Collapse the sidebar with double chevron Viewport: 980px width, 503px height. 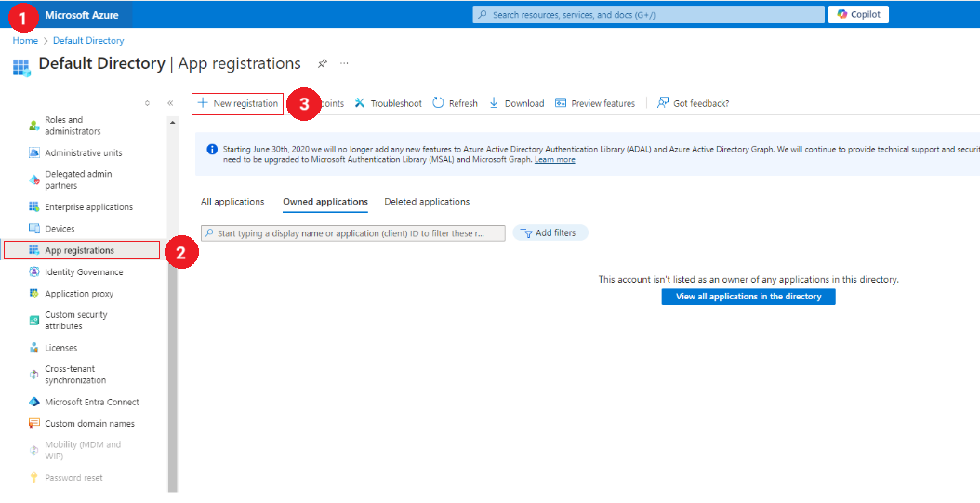tap(170, 104)
